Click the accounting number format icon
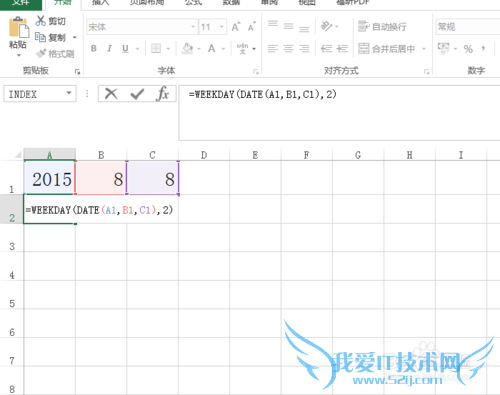This screenshot has height=395, width=500. [x=443, y=48]
